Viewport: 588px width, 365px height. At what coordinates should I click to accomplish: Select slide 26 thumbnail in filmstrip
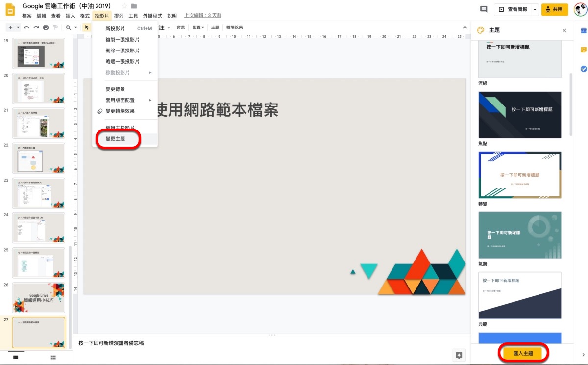point(38,298)
